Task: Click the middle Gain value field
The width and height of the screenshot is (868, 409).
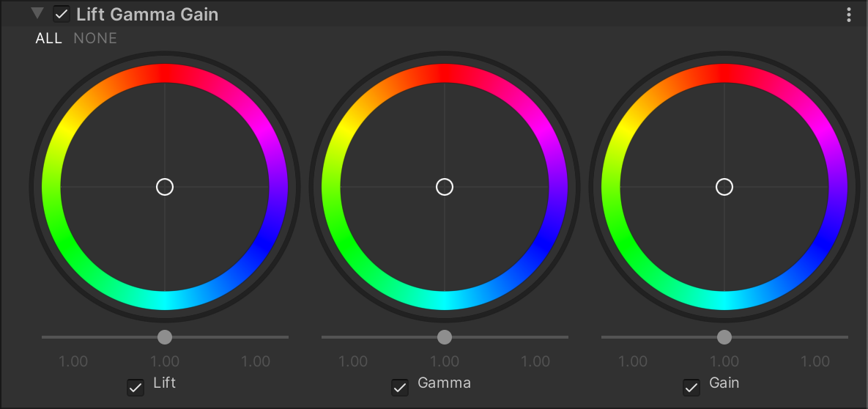Action: click(x=724, y=361)
